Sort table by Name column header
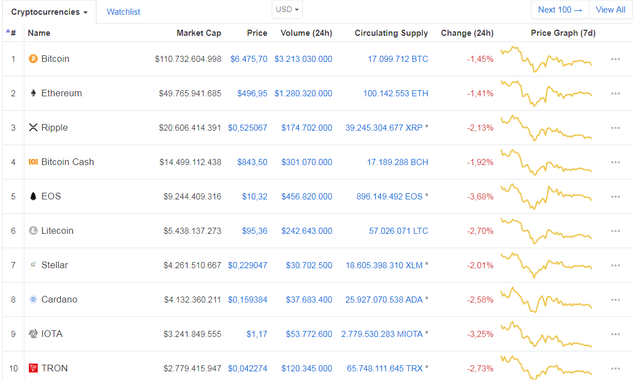The image size is (640, 380). (39, 33)
